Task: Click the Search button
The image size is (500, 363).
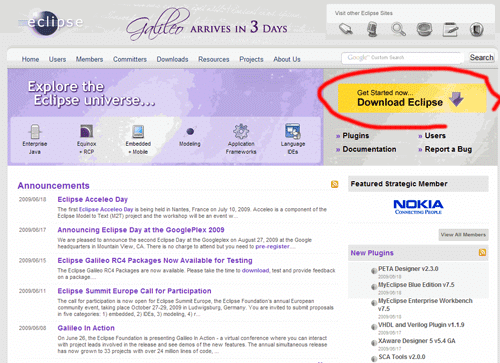Action: [x=482, y=58]
